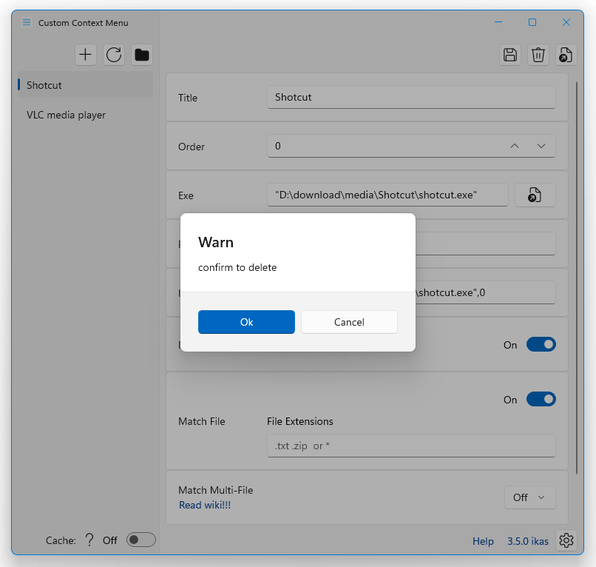Click the 3.5.0 ikas version link
Screen dimensions: 596x567
(528, 541)
